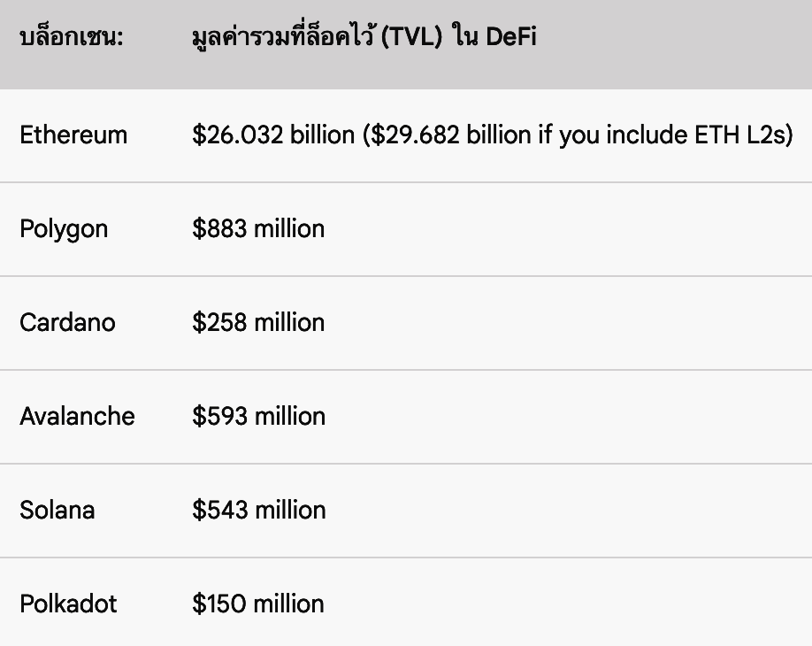The image size is (812, 646).
Task: Click the $543 million value
Action: 258,510
